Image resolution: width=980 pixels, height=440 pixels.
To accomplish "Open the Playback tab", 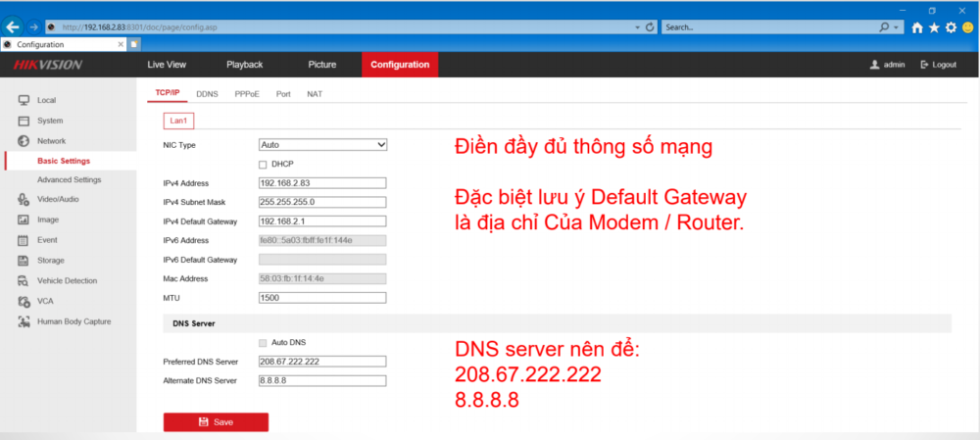I will point(244,65).
